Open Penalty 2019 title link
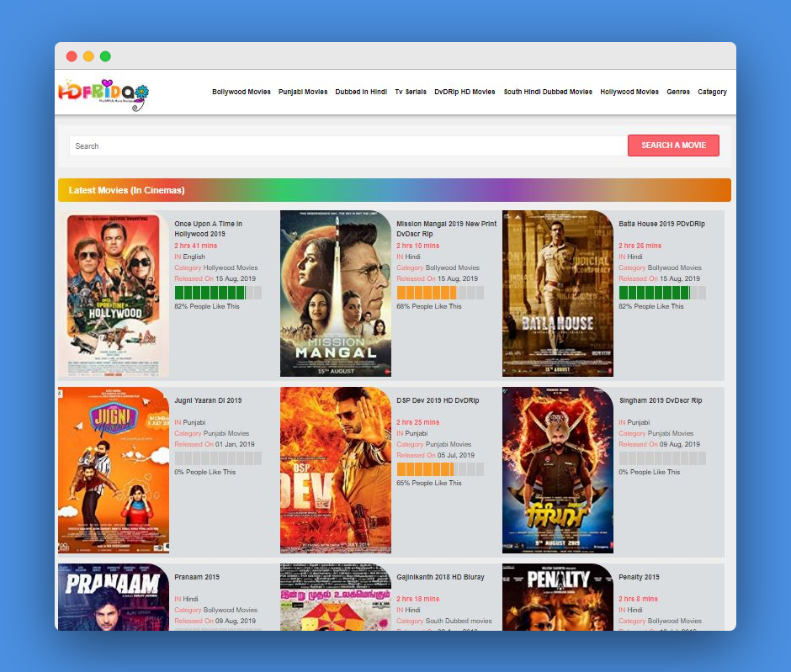 click(640, 577)
